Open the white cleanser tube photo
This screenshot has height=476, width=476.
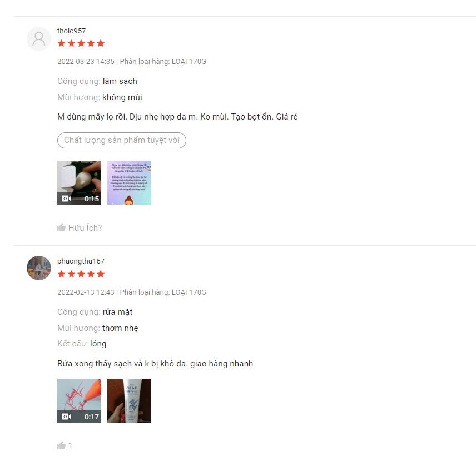[x=130, y=400]
